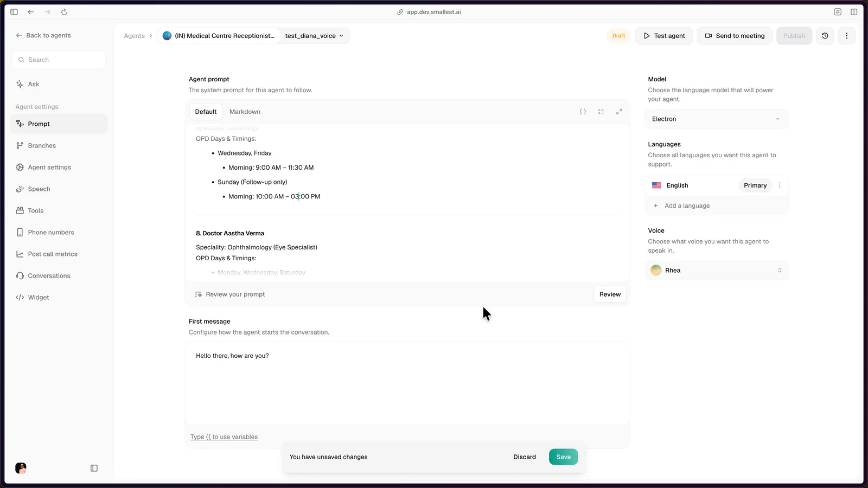Open English language options kebab menu
Image resolution: width=868 pixels, height=488 pixels.
(780, 185)
